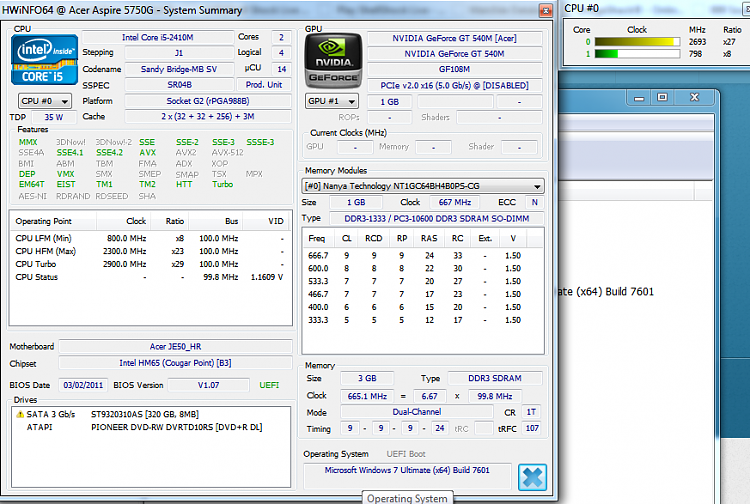Close System Summary with blue X icon

coord(532,477)
